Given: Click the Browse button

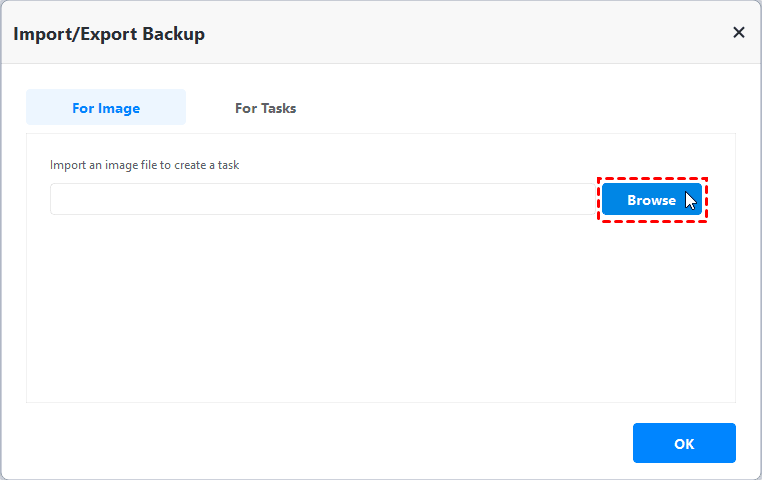Looking at the screenshot, I should (x=651, y=200).
